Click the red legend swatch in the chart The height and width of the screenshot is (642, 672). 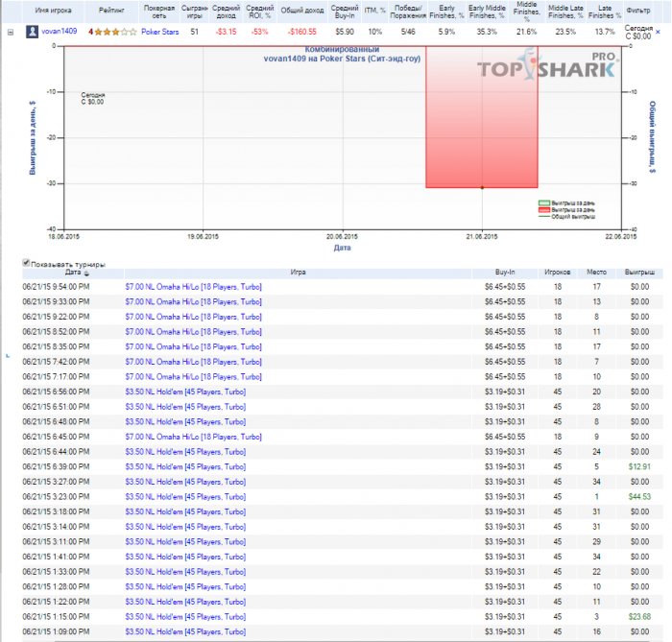click(x=542, y=209)
